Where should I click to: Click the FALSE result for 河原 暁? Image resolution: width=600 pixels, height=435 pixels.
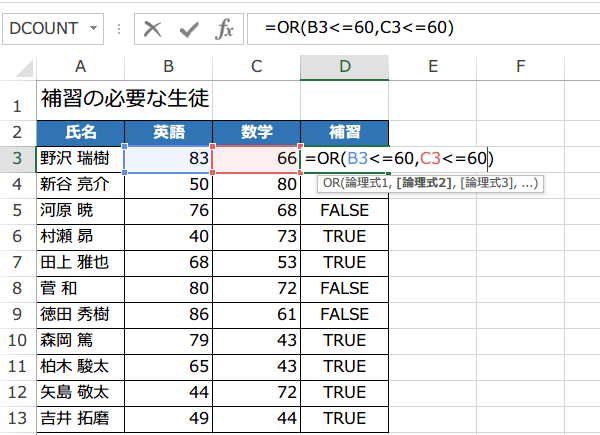[344, 210]
